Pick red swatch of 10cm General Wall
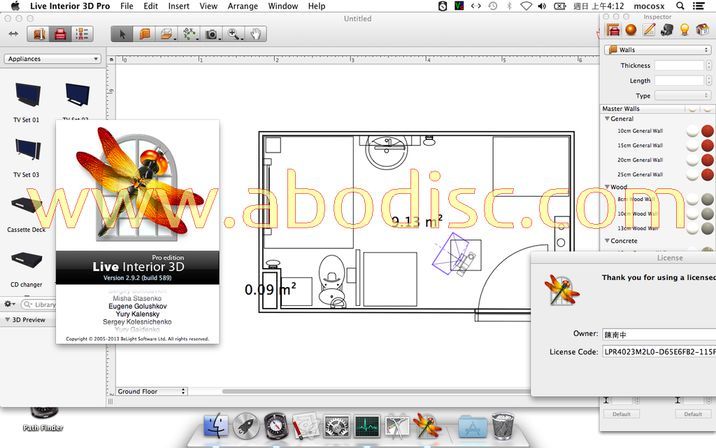The height and width of the screenshot is (448, 716). (708, 131)
